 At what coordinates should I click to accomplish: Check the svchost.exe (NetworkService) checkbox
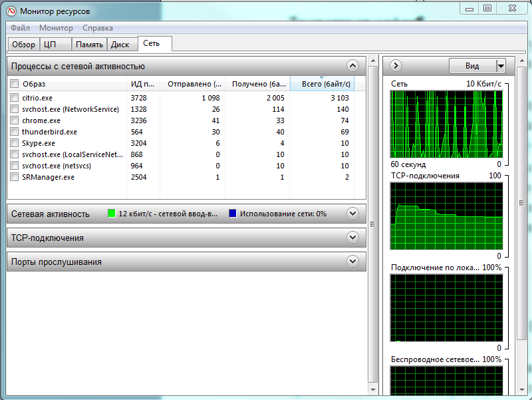(x=14, y=109)
